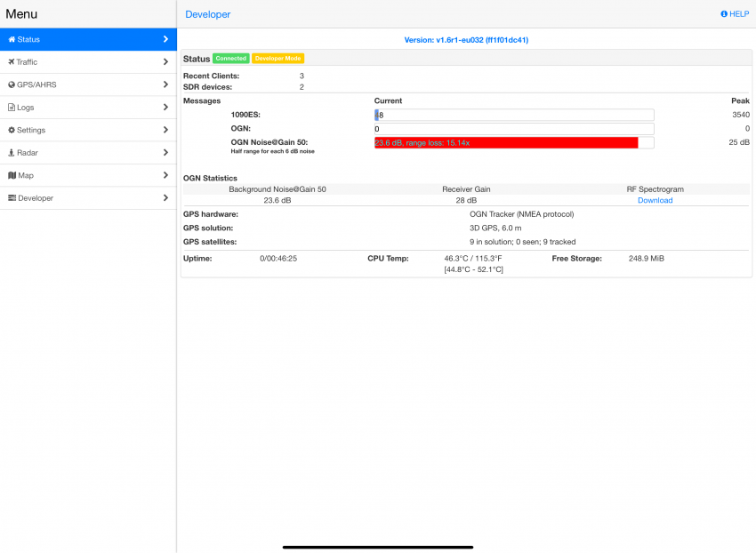Click the yellow Developer Mode badge
This screenshot has height=553, width=756.
click(277, 59)
